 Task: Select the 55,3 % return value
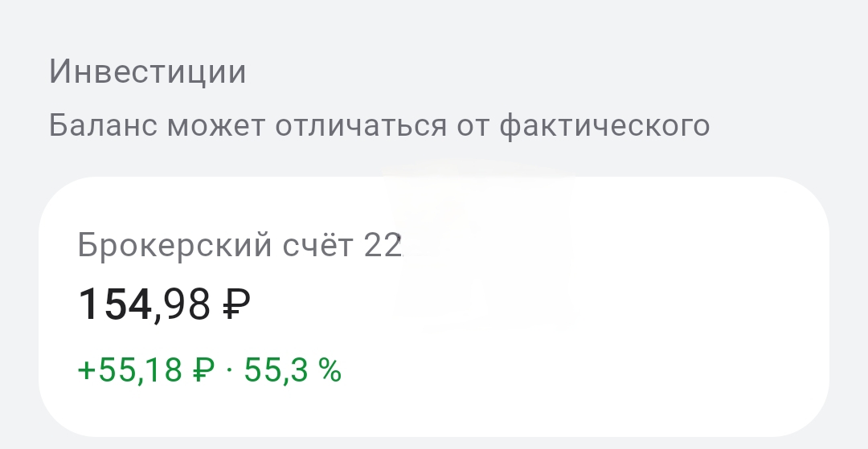click(293, 370)
